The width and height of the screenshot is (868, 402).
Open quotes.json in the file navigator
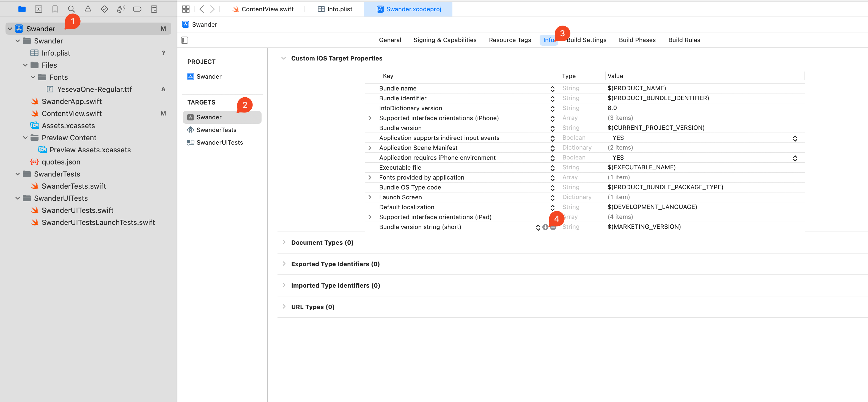(x=61, y=162)
